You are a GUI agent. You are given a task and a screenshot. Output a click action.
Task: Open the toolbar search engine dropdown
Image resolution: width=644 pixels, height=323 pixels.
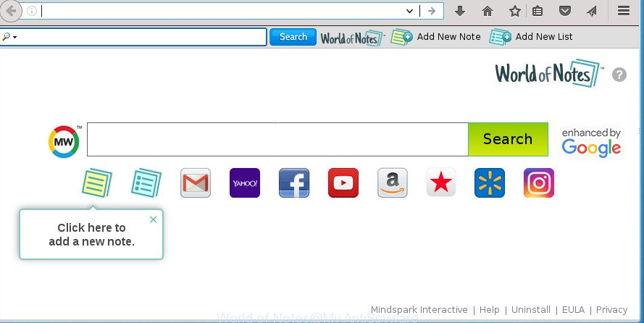(9, 37)
